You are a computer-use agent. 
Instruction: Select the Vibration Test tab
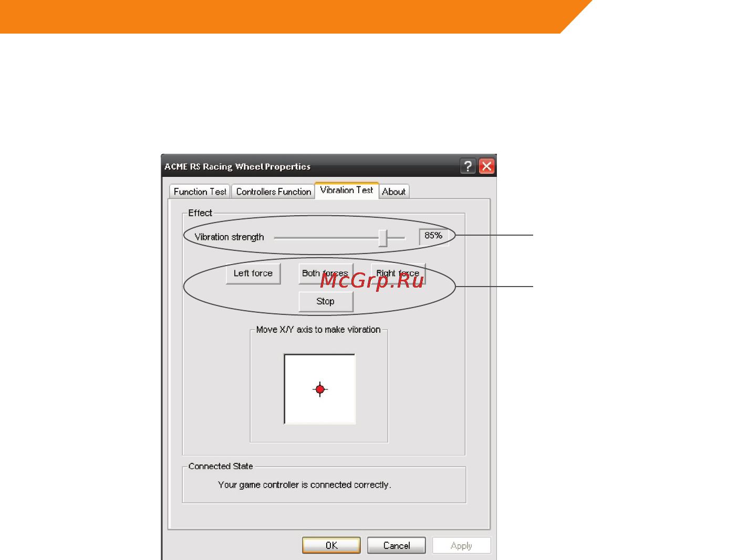pyautogui.click(x=347, y=190)
